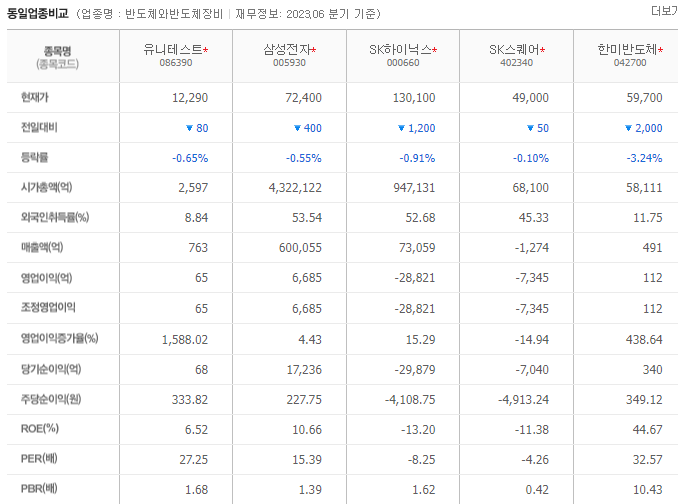
Task: Click market cap value 4,322,122
Action: (x=295, y=188)
